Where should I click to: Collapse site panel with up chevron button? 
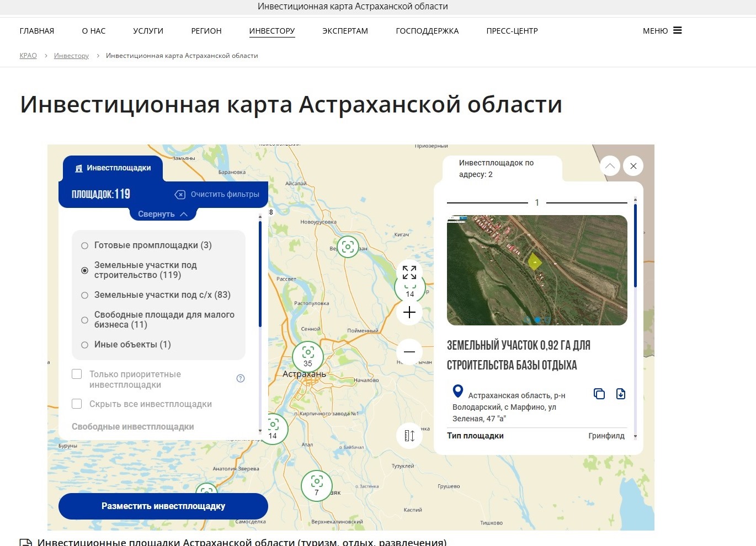point(610,166)
